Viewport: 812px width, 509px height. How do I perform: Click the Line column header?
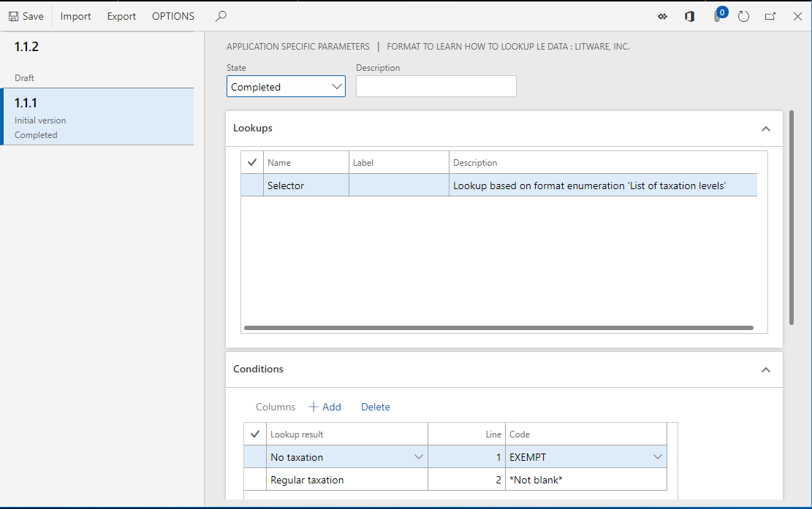tap(466, 434)
